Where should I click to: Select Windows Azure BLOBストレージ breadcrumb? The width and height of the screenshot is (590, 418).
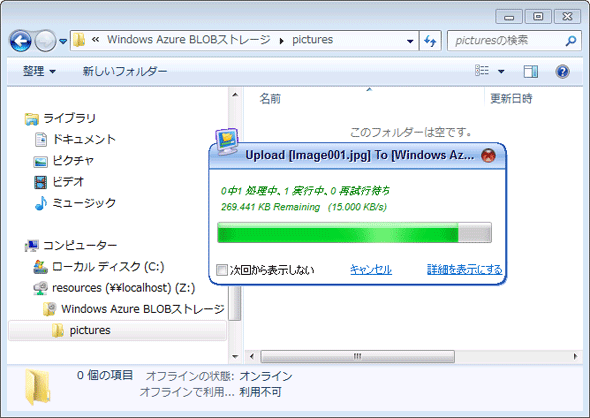click(x=189, y=40)
